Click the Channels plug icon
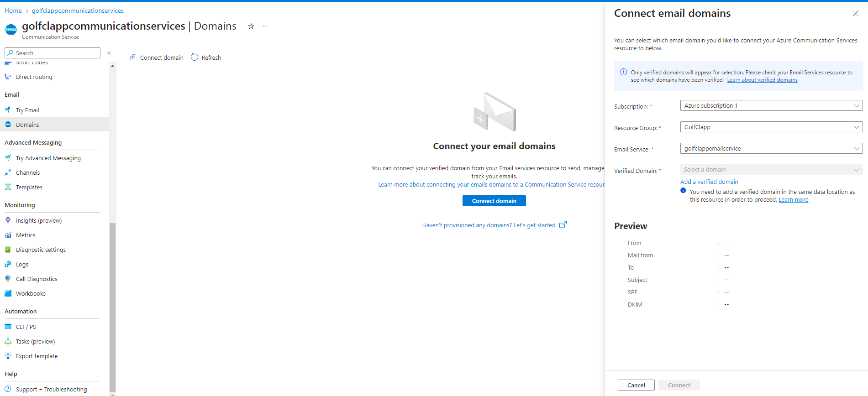 [x=8, y=172]
